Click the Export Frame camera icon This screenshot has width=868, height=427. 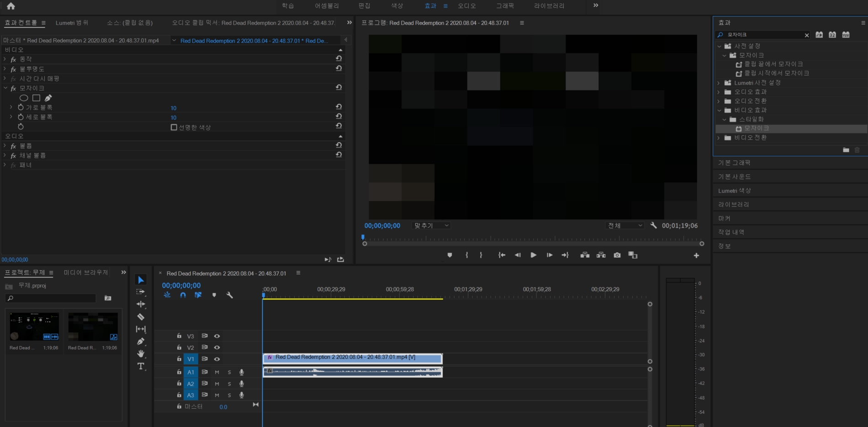pos(617,255)
